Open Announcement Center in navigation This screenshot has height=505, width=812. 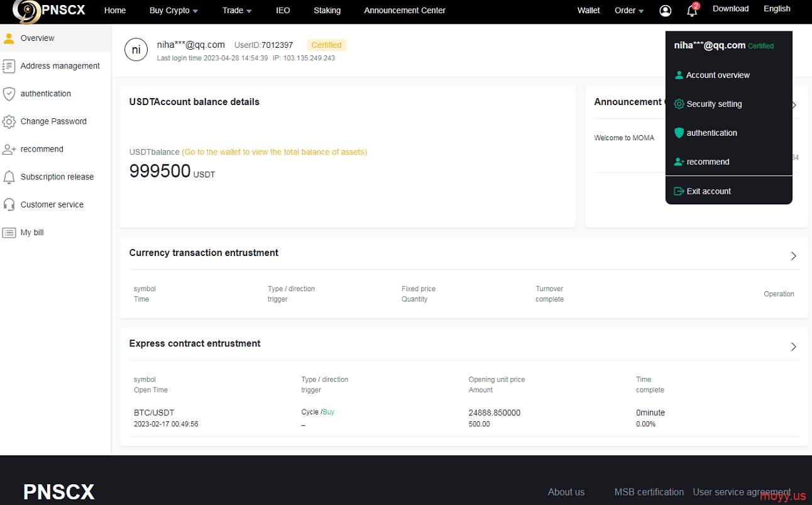click(405, 11)
